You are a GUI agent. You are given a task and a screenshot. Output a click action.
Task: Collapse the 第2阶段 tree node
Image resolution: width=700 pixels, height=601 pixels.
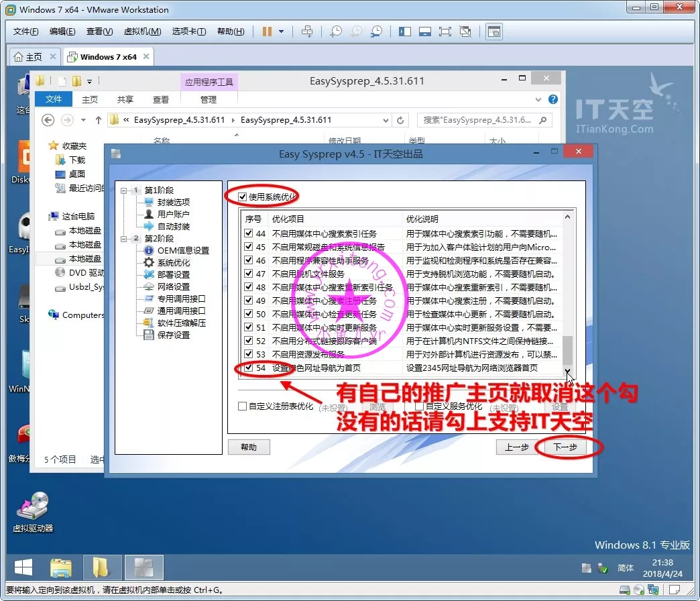coord(124,239)
